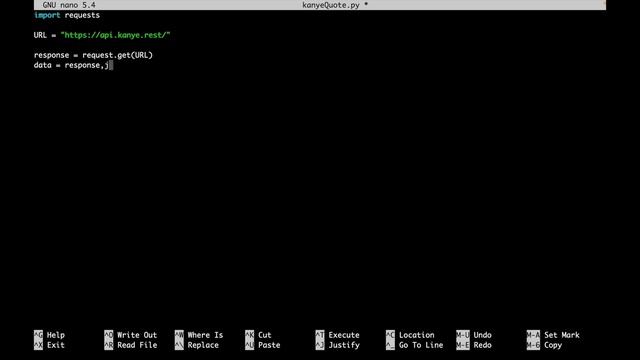
Task: Click the "https://api.kanye.rest/" string
Action: pyautogui.click(x=115, y=35)
